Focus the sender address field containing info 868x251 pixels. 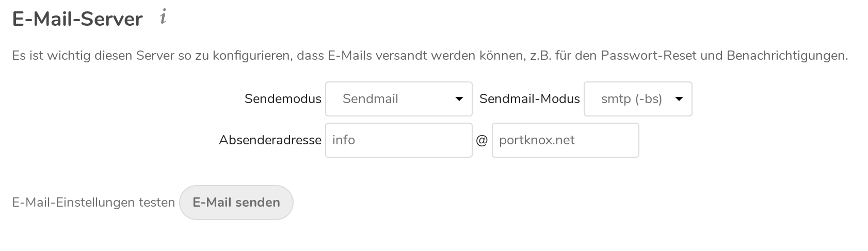tap(399, 140)
